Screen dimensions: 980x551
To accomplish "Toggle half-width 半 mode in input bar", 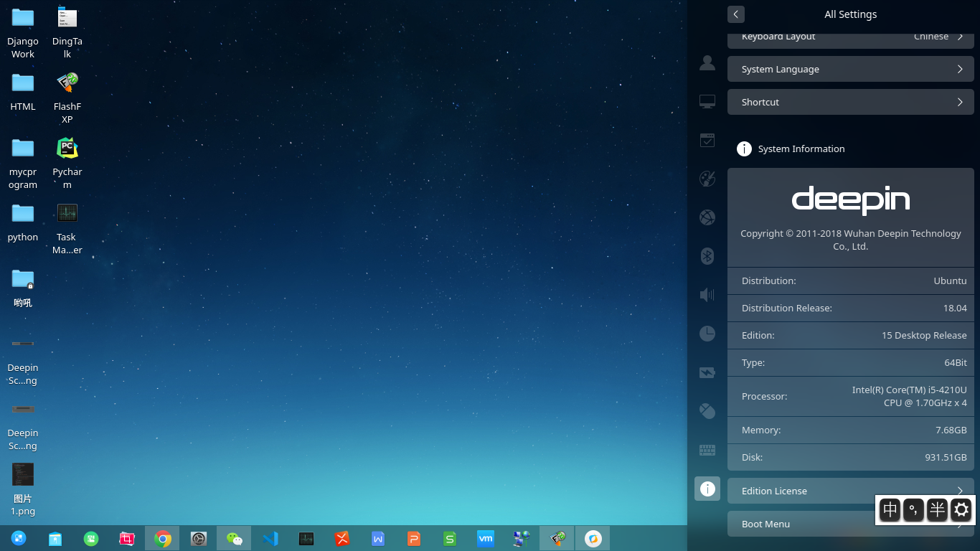I will pyautogui.click(x=938, y=510).
